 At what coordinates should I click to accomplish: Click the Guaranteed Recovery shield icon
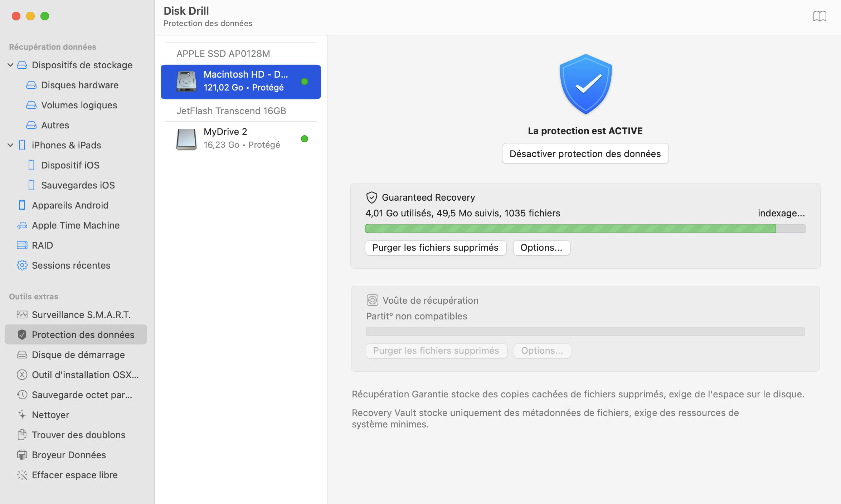click(371, 197)
